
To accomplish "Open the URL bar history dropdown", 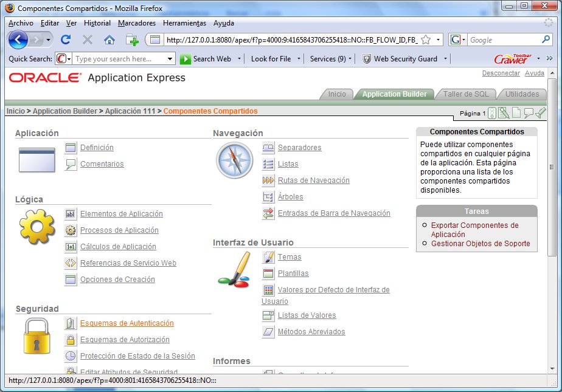I will 438,40.
